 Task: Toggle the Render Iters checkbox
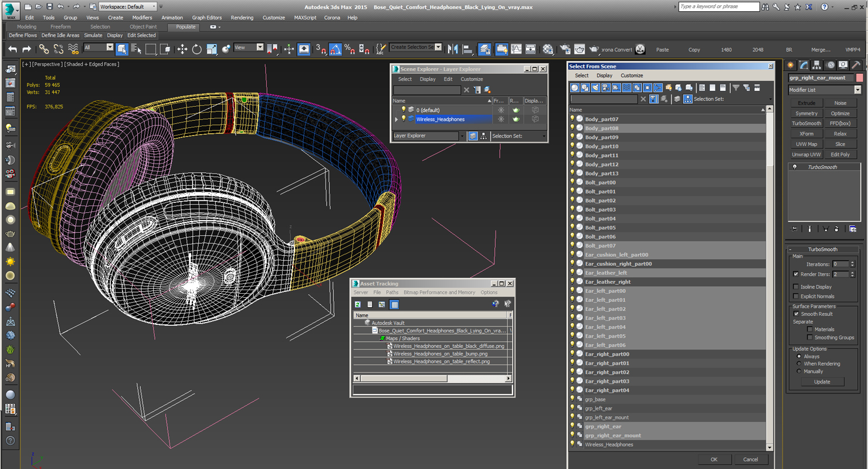[x=796, y=274]
